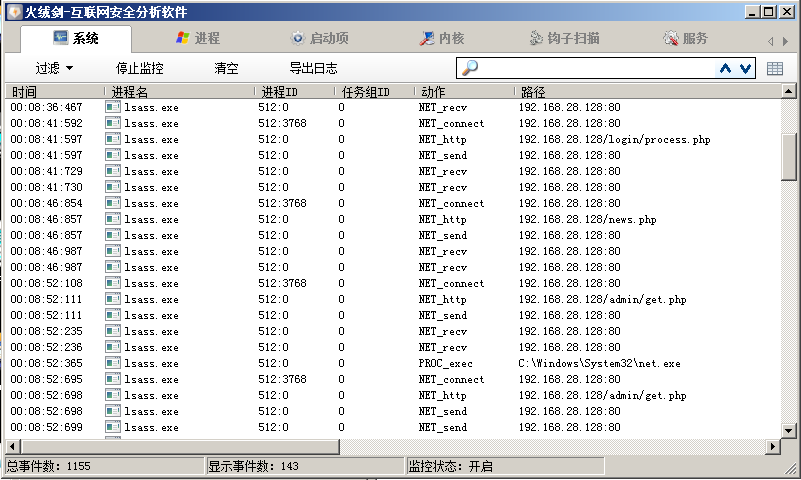Click the tab strip scroll left arrow
This screenshot has height=480, width=801.
(770, 41)
